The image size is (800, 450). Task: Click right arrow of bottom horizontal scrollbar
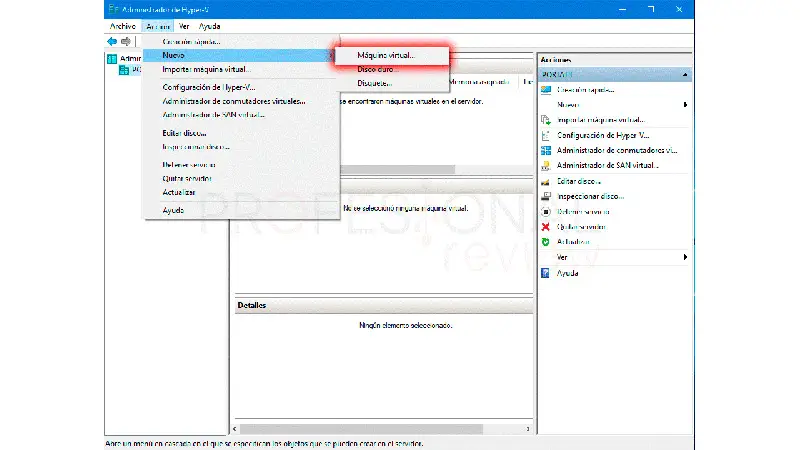(x=528, y=429)
